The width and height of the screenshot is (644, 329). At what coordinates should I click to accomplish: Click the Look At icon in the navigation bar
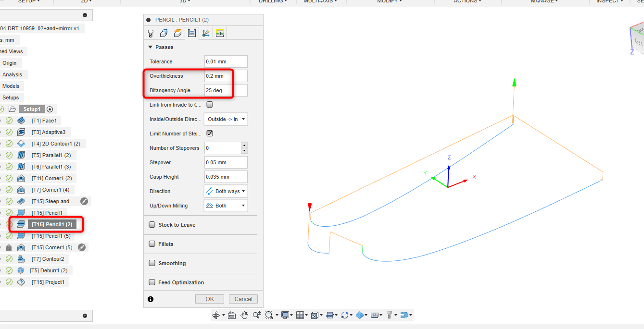coord(231,315)
